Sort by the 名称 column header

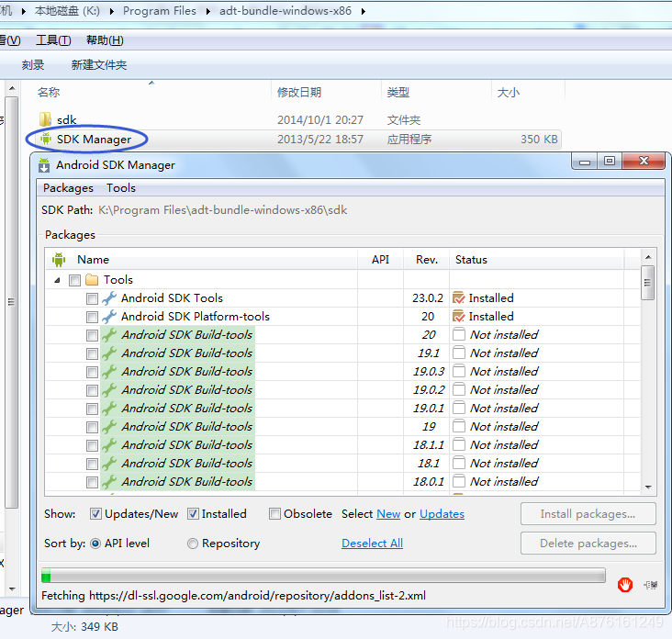click(49, 92)
